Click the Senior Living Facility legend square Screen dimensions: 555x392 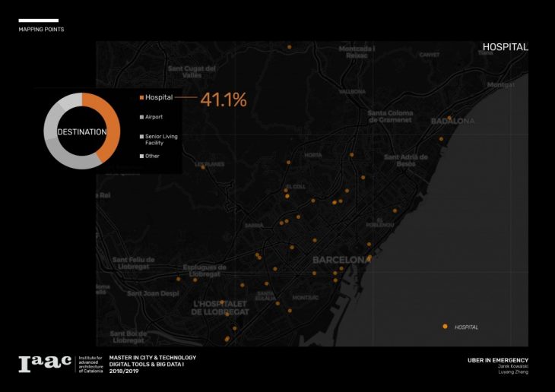click(x=141, y=136)
